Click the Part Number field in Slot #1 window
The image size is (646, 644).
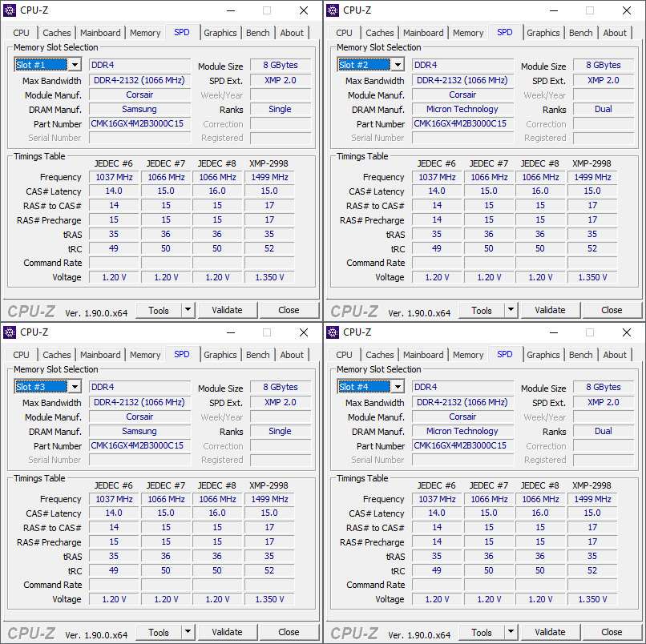tap(140, 123)
